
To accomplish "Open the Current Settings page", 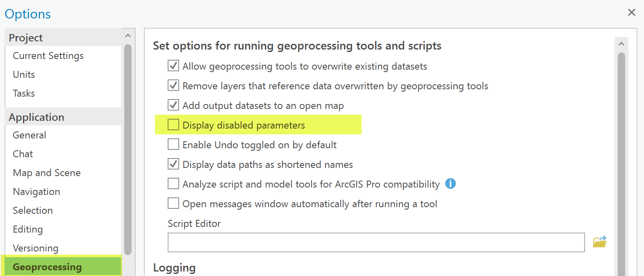I will pos(48,56).
